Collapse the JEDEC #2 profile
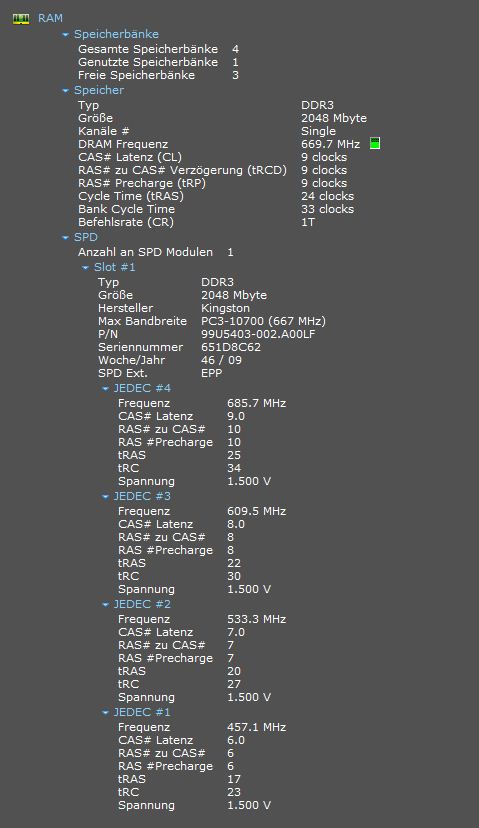 point(106,605)
